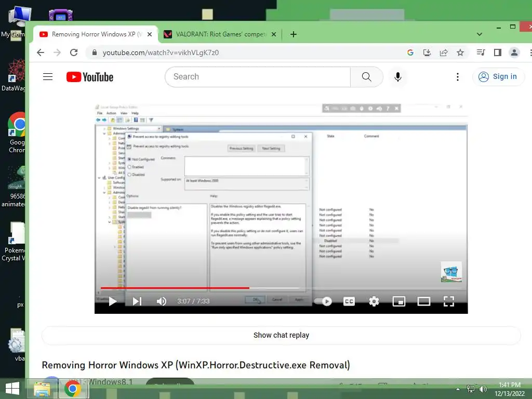Click video title Removing Horror Windows XP

[x=196, y=365]
